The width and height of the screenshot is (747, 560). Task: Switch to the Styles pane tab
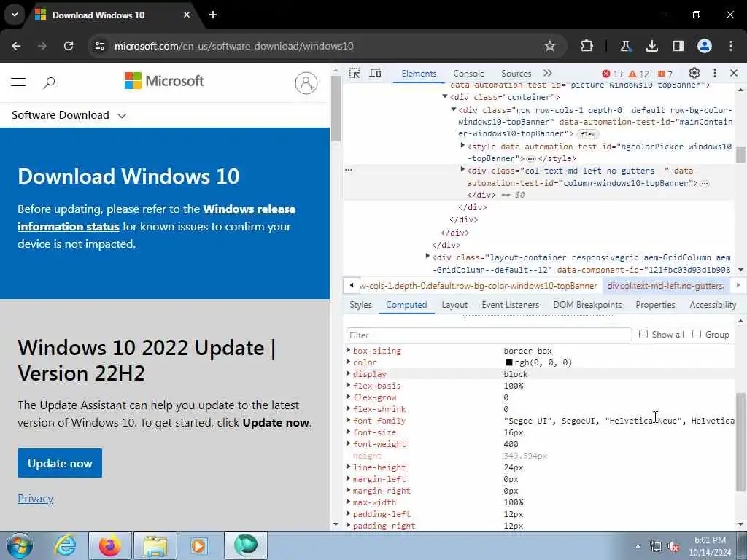360,305
